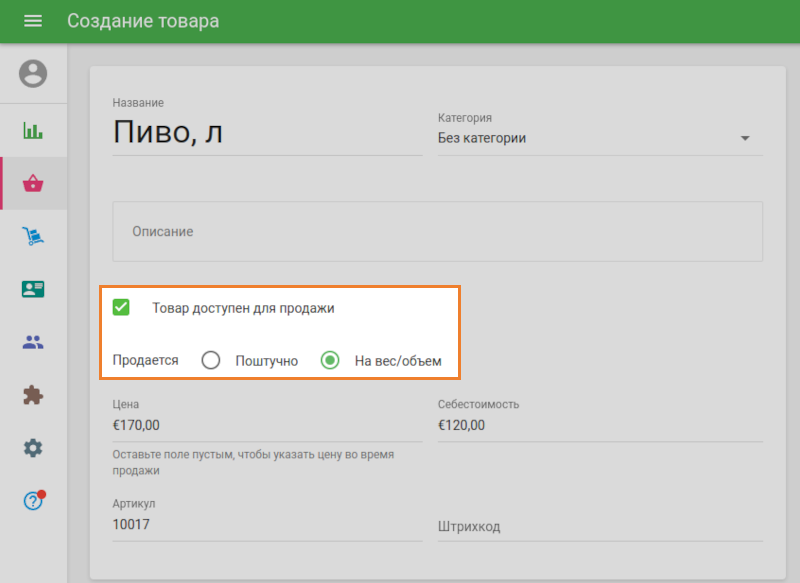Click the highlighted Products sidebar tab

pos(33,183)
